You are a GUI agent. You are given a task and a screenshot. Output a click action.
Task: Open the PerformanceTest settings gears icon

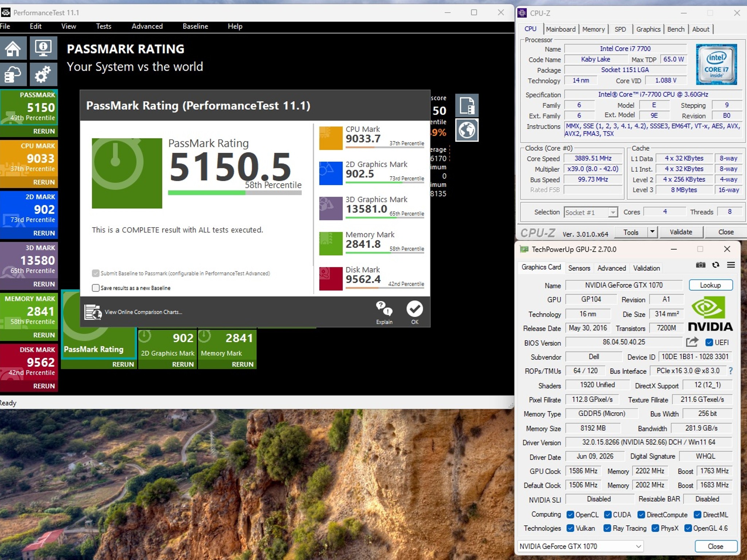point(43,75)
